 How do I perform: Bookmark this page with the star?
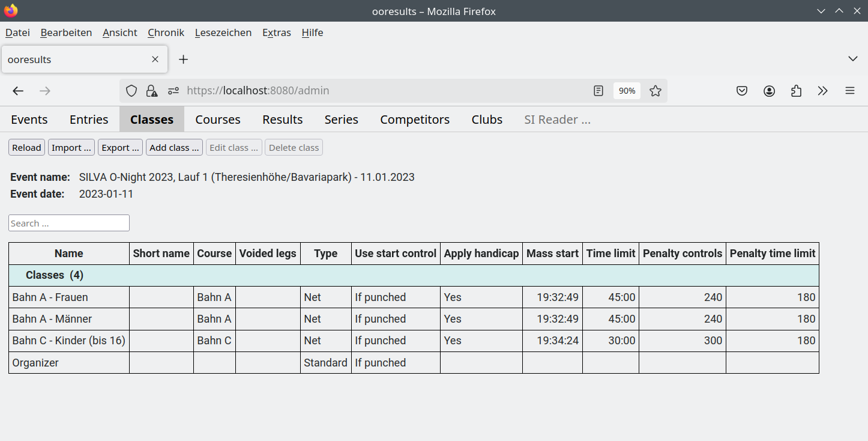click(656, 91)
